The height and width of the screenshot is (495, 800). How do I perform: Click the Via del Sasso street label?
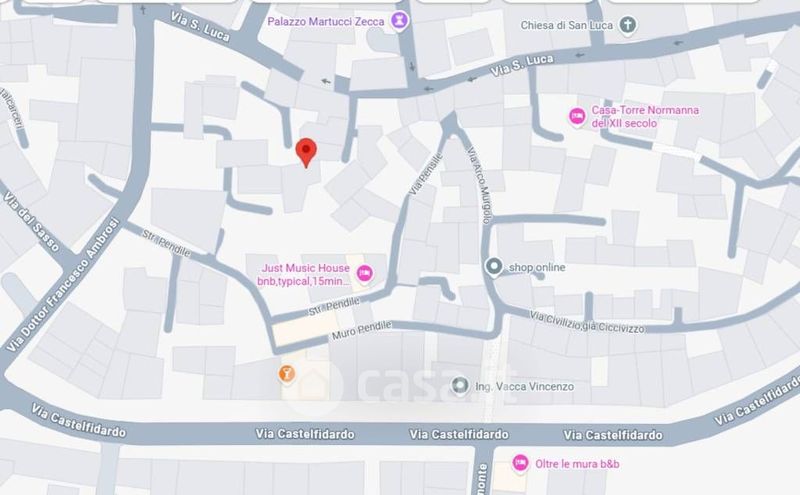point(32,221)
